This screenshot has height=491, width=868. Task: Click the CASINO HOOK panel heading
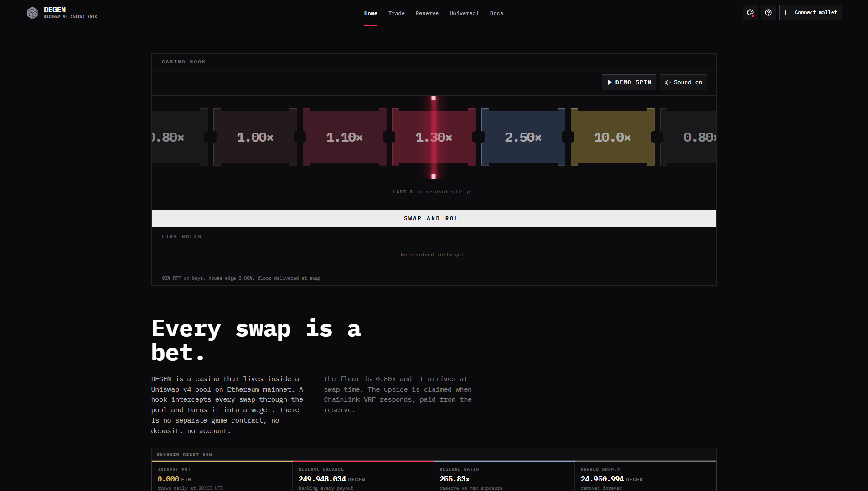point(184,62)
